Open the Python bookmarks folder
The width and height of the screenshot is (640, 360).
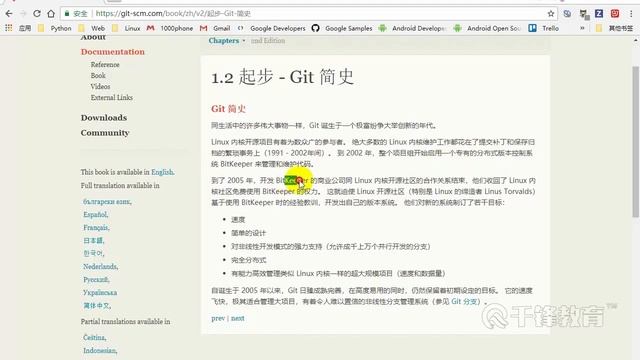click(x=54, y=28)
